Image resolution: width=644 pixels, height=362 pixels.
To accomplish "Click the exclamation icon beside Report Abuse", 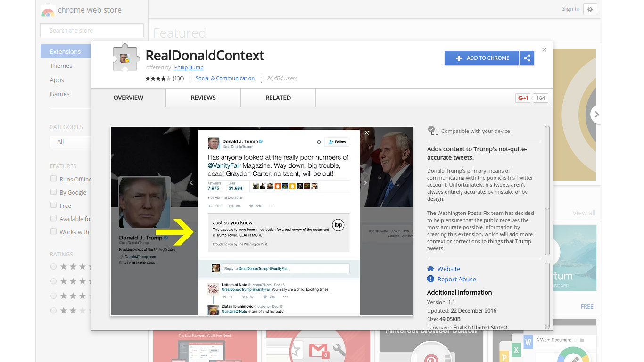I will click(430, 279).
